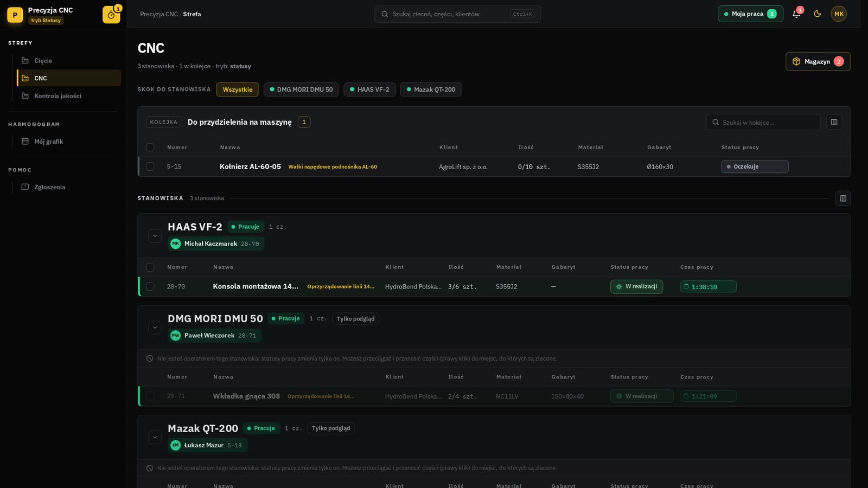Open Magazyn warehouse button
Viewport: 868px width, 488px height.
pos(818,61)
